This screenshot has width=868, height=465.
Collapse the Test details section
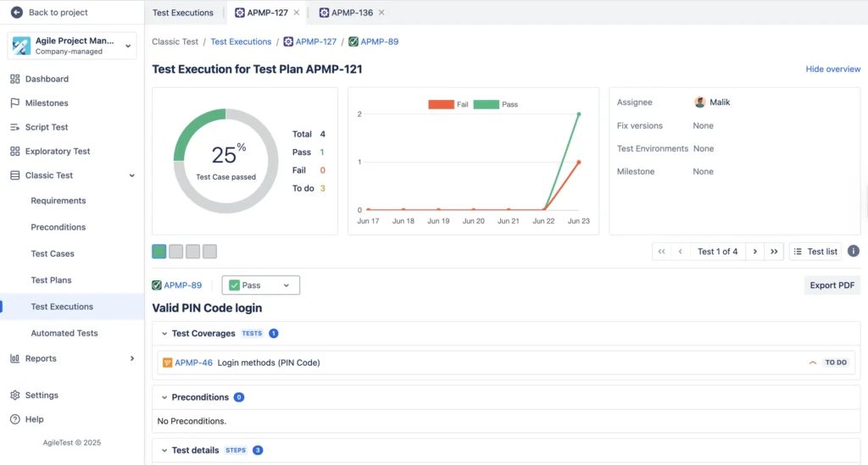tap(164, 451)
